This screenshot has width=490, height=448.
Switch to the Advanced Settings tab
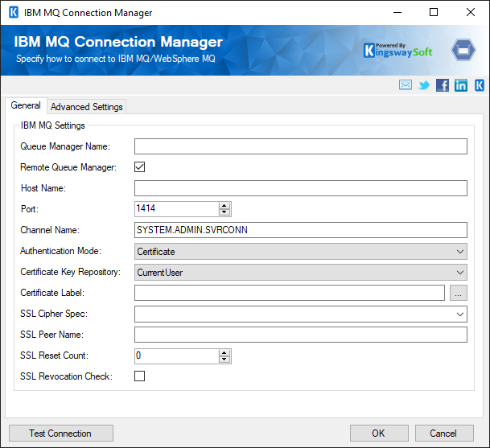(87, 107)
